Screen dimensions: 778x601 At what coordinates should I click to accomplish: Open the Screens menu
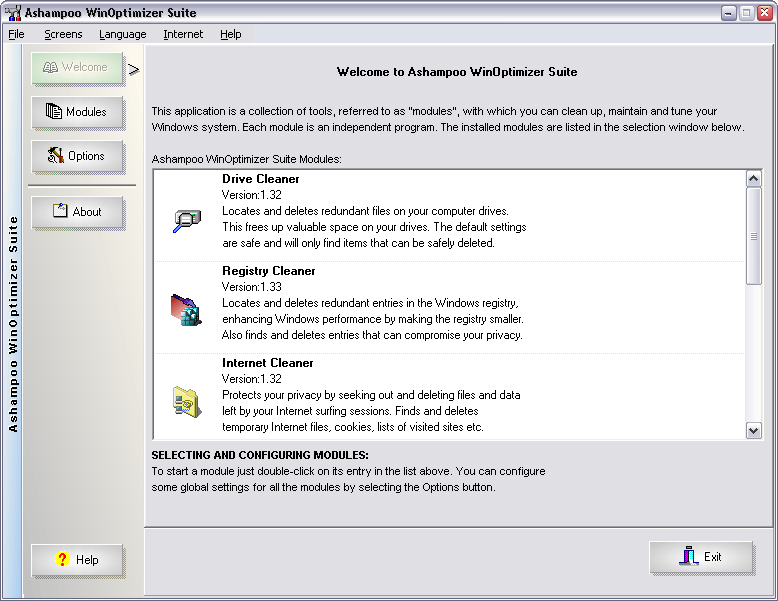pyautogui.click(x=63, y=34)
